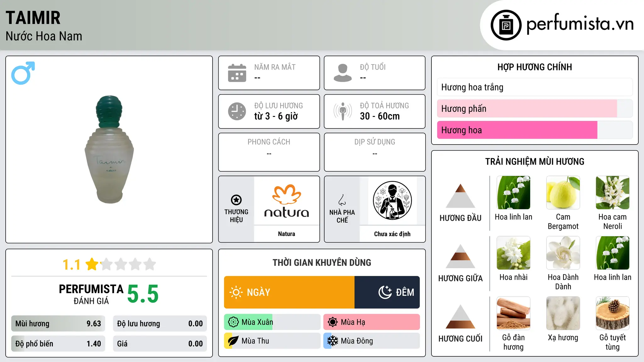
Task: Click the DỊP SỬ DỤNG occasion card
Action: 375,152
